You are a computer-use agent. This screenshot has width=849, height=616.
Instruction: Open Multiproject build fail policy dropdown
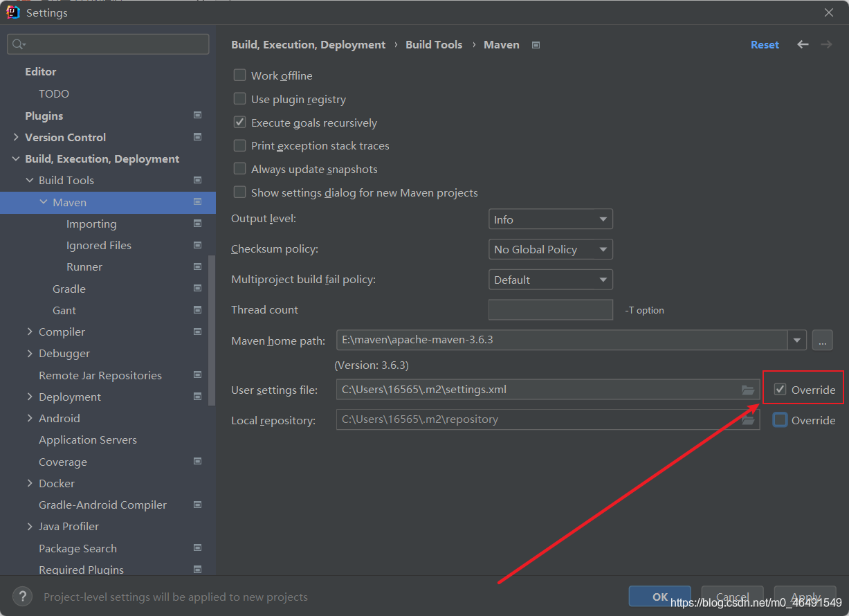[x=551, y=280]
